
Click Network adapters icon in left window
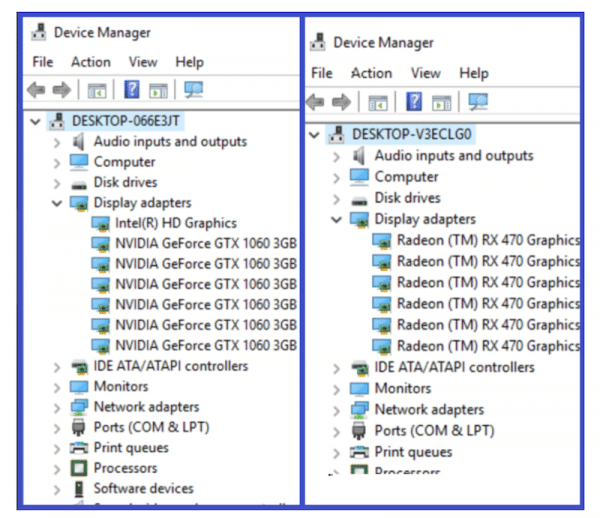pyautogui.click(x=79, y=407)
